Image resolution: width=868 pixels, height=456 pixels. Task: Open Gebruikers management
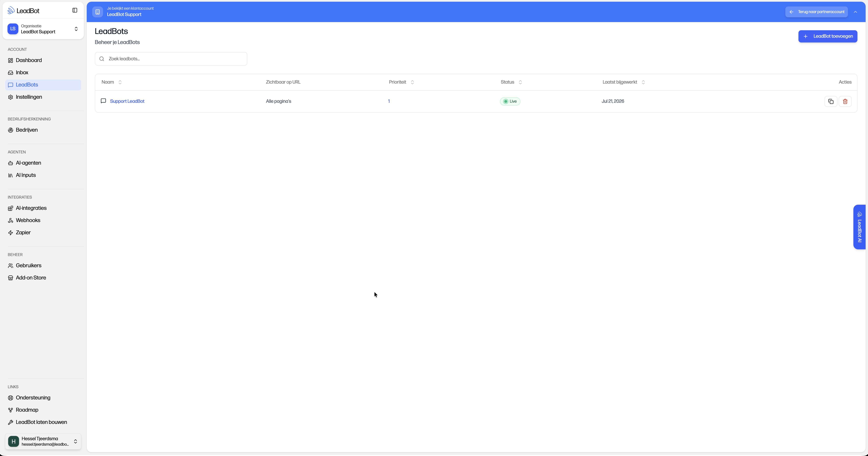pyautogui.click(x=43, y=266)
